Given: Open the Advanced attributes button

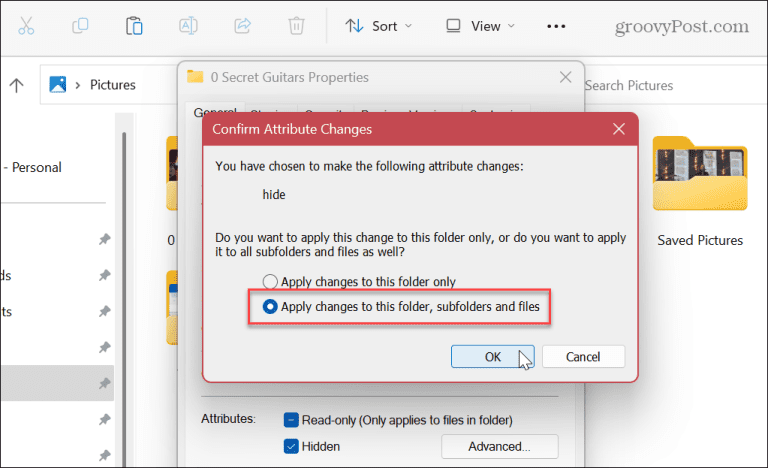Looking at the screenshot, I should click(x=499, y=446).
